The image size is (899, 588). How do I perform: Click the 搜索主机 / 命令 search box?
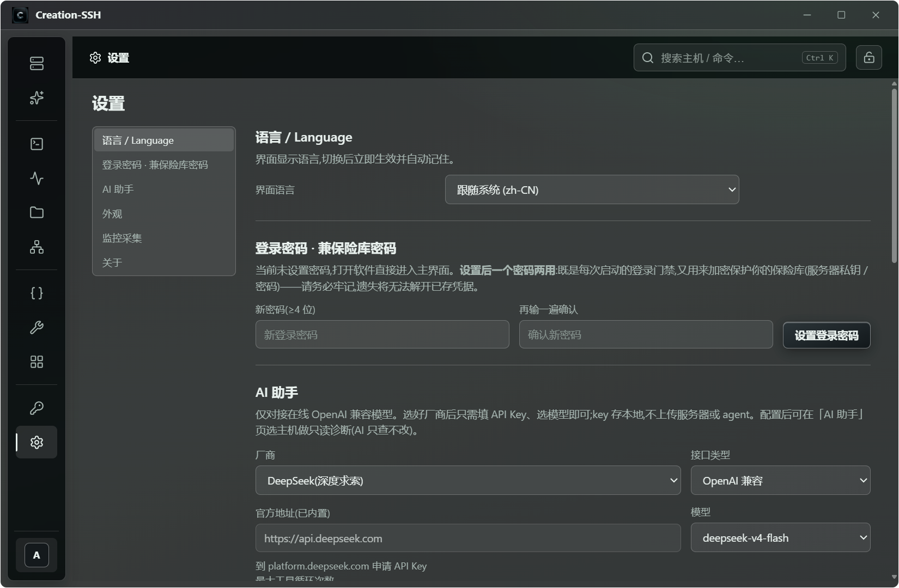point(739,57)
